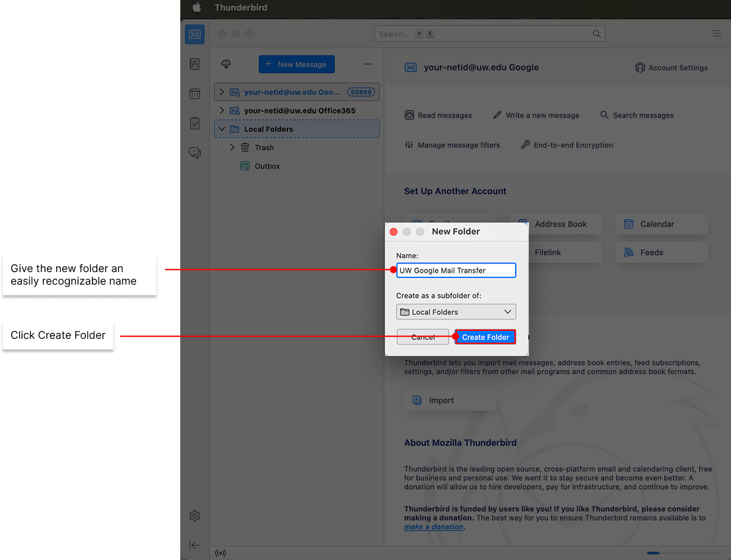Screen dimensions: 731x560
Task: Cancel the New Folder dialog
Action: (423, 337)
